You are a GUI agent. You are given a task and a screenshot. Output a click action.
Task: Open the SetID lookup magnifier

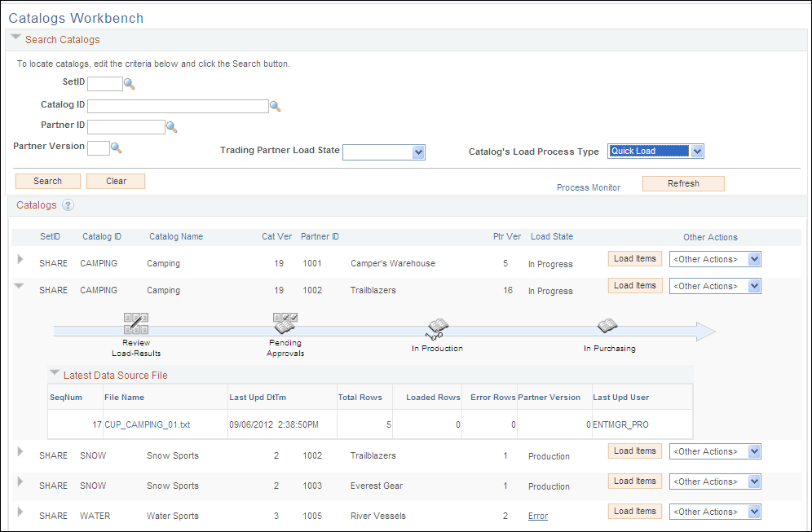point(130,82)
